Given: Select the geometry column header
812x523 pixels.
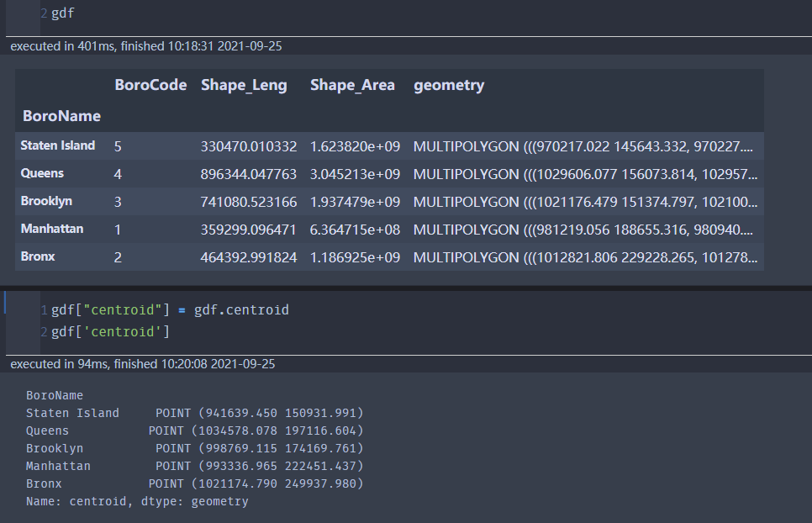Looking at the screenshot, I should 449,85.
